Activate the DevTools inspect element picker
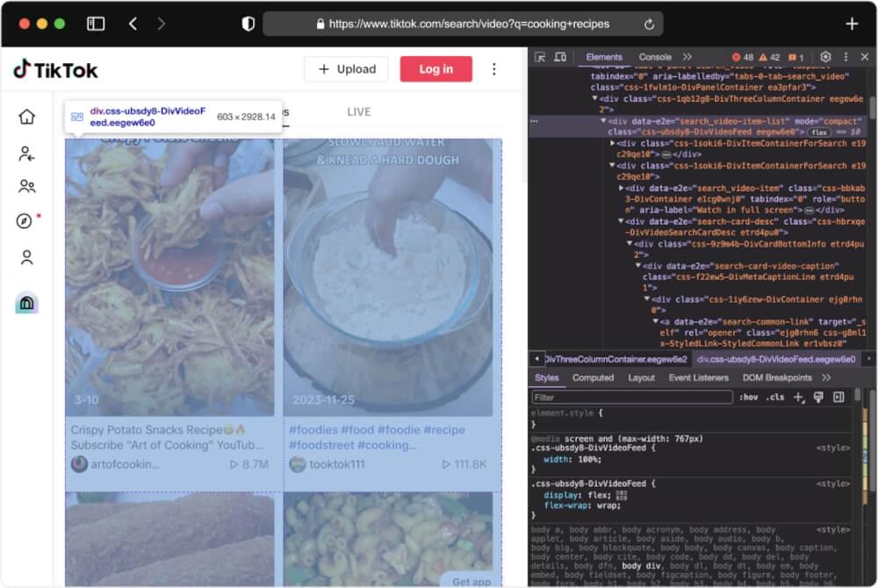This screenshot has height=588, width=878. click(x=540, y=57)
